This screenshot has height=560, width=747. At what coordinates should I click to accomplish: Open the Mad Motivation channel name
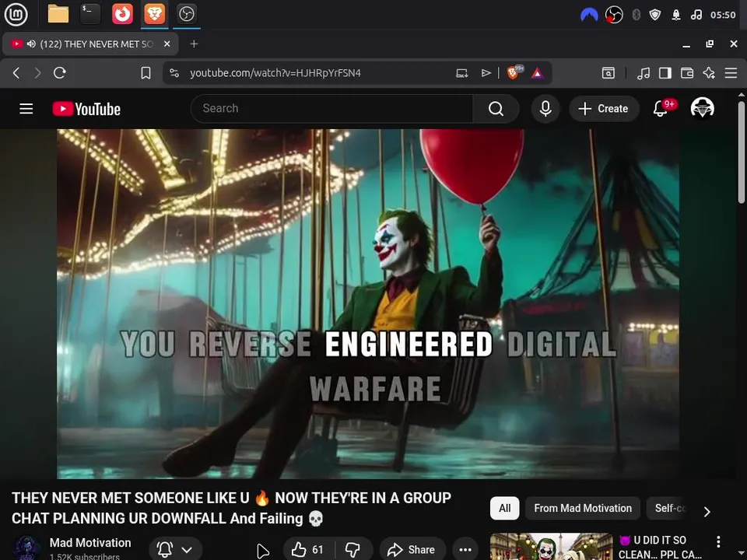click(90, 542)
